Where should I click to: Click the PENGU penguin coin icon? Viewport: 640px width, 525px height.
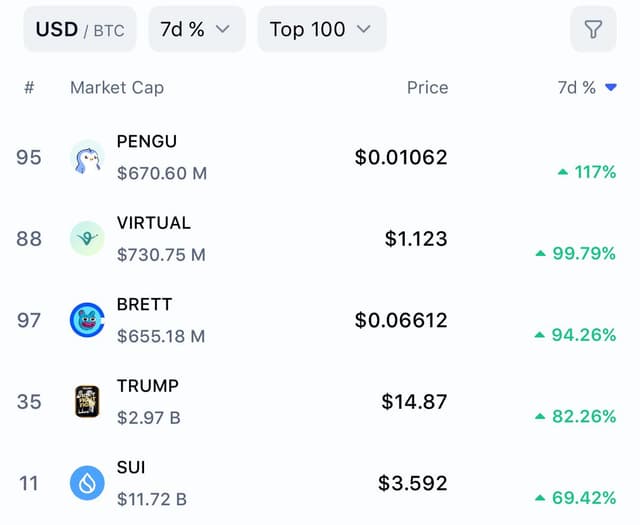pos(87,157)
